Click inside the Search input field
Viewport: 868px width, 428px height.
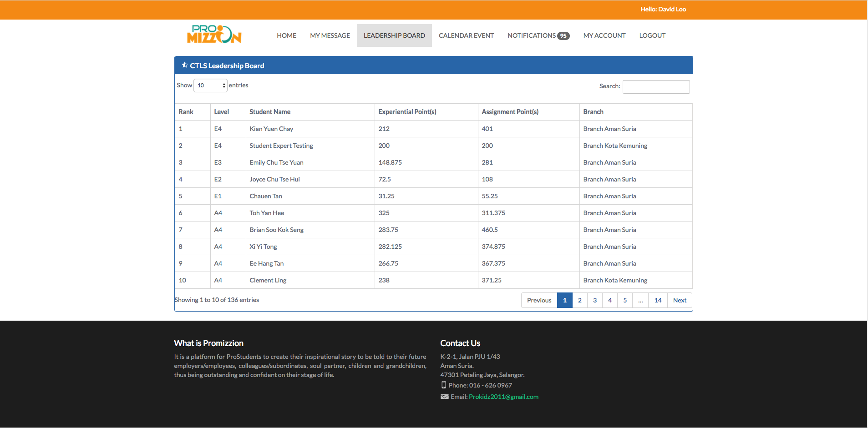[655, 86]
